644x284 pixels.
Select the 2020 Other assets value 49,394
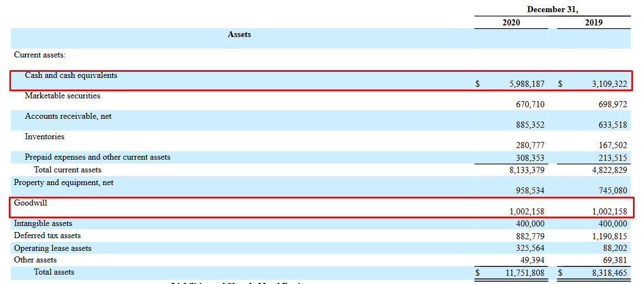click(532, 260)
